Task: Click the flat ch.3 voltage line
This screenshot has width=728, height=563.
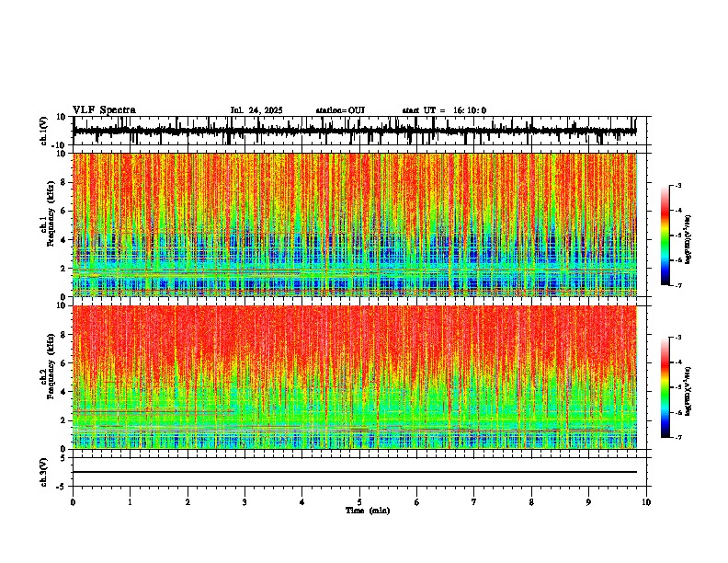Action: coord(355,472)
